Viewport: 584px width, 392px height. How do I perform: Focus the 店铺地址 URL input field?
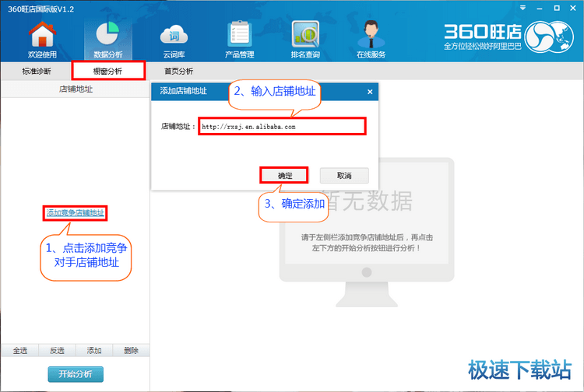tap(282, 127)
